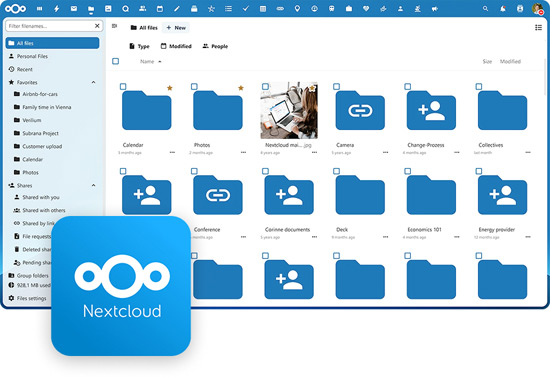Open the briefcase icon in top bar
The image size is (550, 380).
tap(349, 9)
